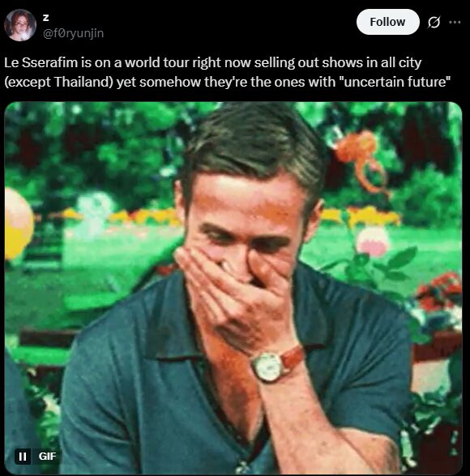Open the @f0ryunjin handle link

point(74,33)
